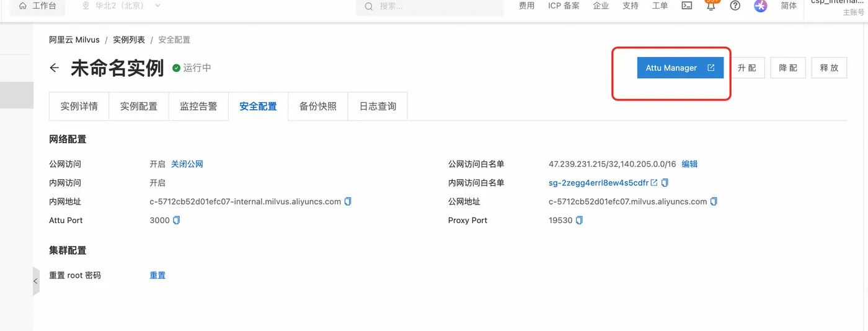The height and width of the screenshot is (331, 868).
Task: Open the AI assistant purple icon
Action: (x=761, y=6)
